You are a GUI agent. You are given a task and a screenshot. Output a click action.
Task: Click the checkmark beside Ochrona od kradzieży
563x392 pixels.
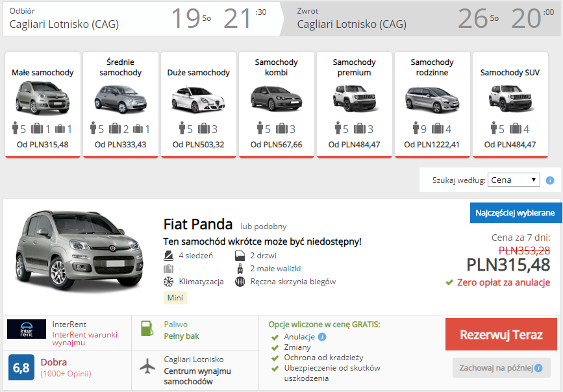tap(275, 358)
